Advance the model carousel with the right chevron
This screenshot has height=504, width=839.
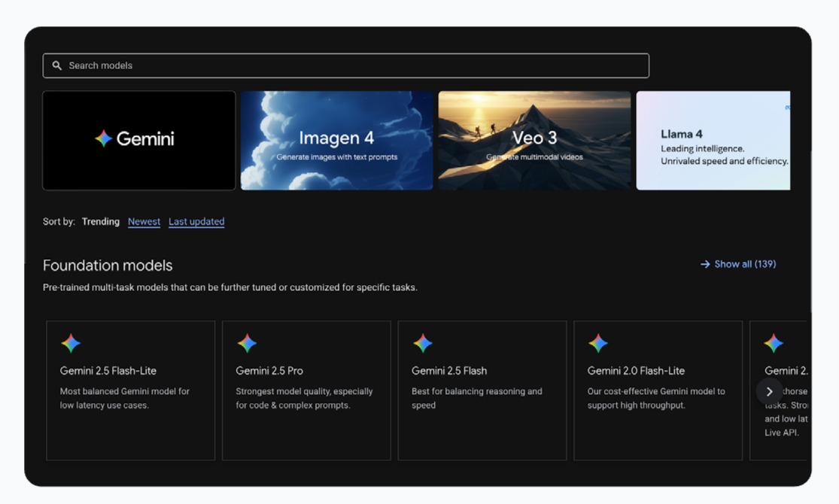pyautogui.click(x=769, y=391)
